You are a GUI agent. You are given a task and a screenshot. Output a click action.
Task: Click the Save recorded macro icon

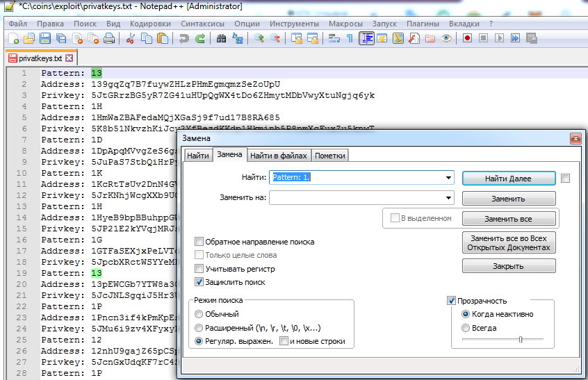532,38
